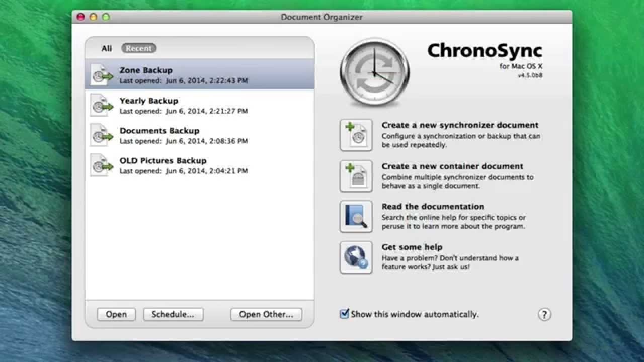
Task: Click 'Create a new container document' heading
Action: (453, 166)
